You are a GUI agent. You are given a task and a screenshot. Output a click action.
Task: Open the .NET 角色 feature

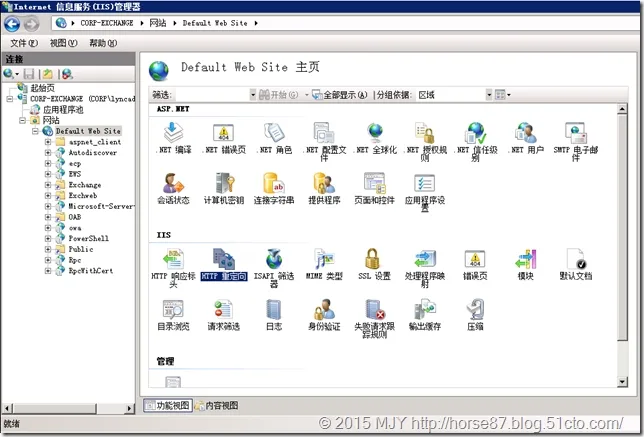[274, 138]
